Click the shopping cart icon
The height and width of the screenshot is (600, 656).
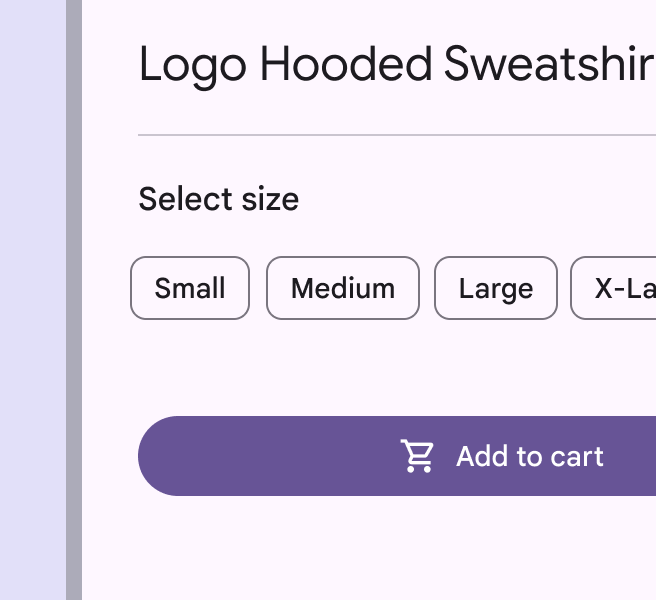[418, 456]
